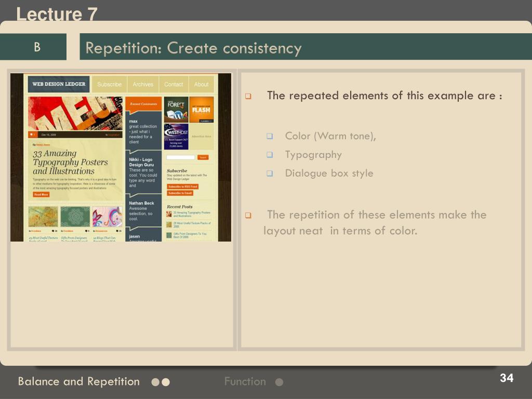
Task: Open '33 Amazing Typography Posters and Illustrations' article
Action: coord(70,162)
